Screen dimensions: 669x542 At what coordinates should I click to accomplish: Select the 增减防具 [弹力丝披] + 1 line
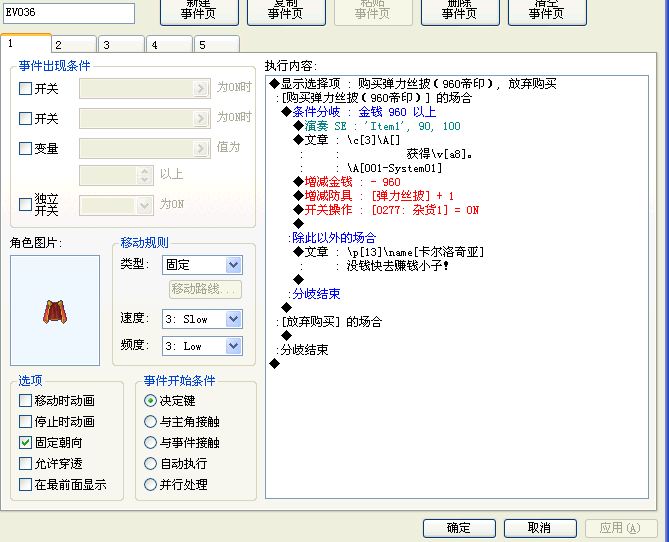374,196
